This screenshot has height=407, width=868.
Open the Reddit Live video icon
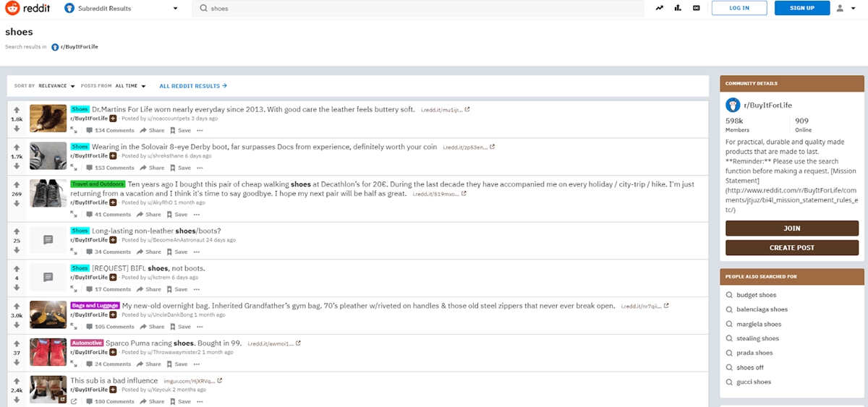[x=696, y=8]
